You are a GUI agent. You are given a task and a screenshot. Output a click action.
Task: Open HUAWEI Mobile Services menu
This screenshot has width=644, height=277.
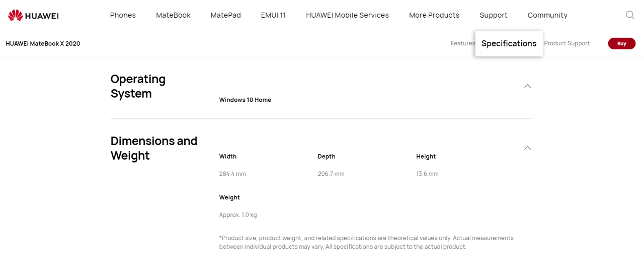347,15
